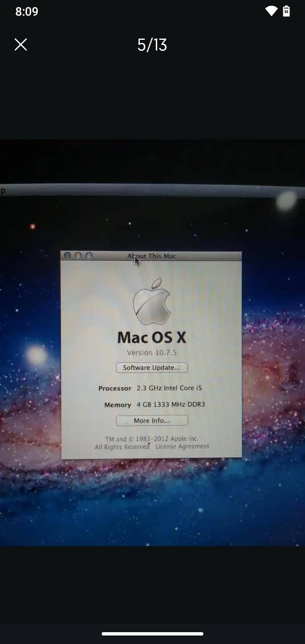Viewport: 305px width, 644px height.
Task: Zoom the About This Mac window
Action: coord(89,255)
